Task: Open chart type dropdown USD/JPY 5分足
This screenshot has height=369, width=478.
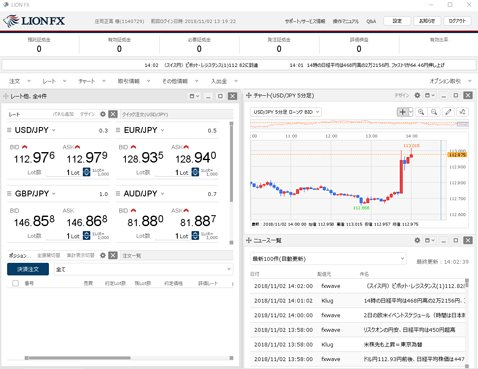Action: point(286,112)
